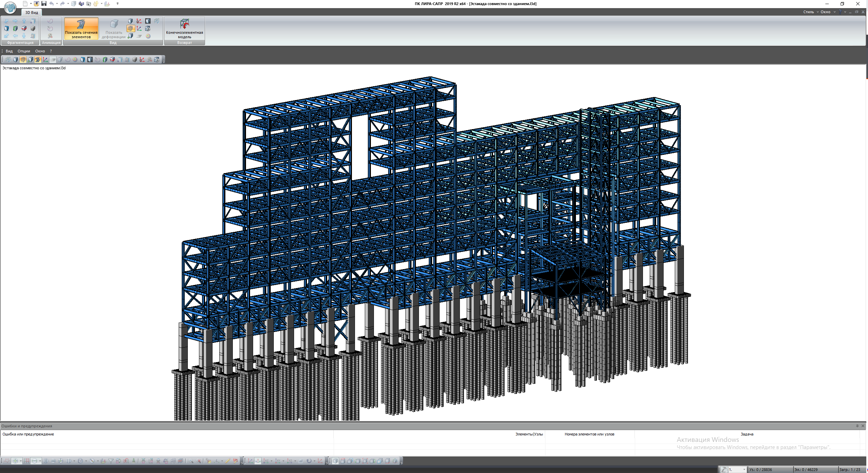Toggle highlighted mesh cube icon in ribbon
Viewport: 868px width, 473px height.
[x=131, y=28]
